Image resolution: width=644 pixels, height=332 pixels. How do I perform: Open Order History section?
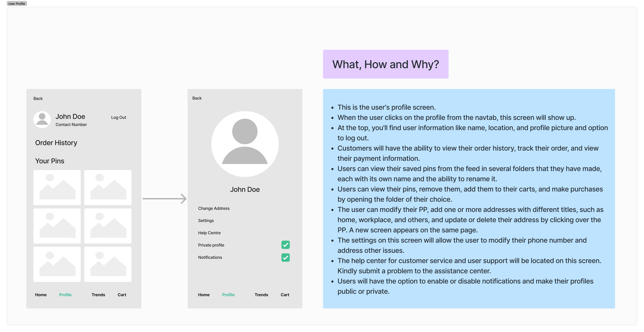[56, 143]
